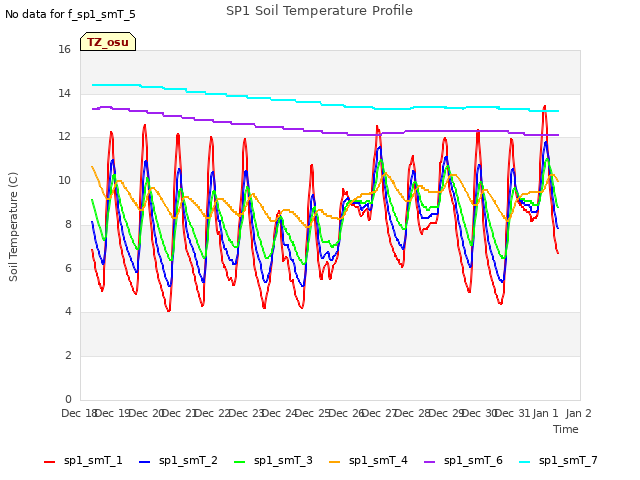Click the Time axis label
The width and height of the screenshot is (640, 480).
point(566,429)
